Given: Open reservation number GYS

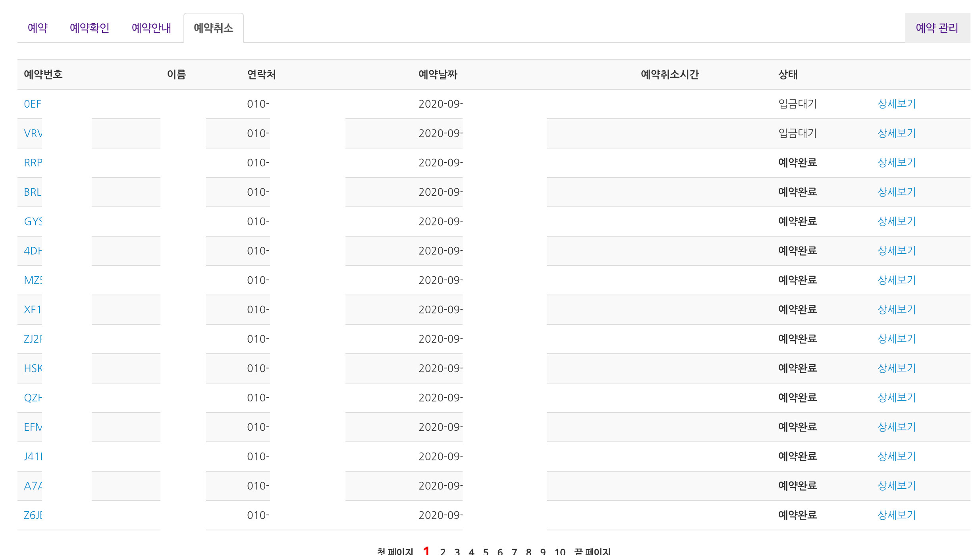Looking at the screenshot, I should [33, 222].
